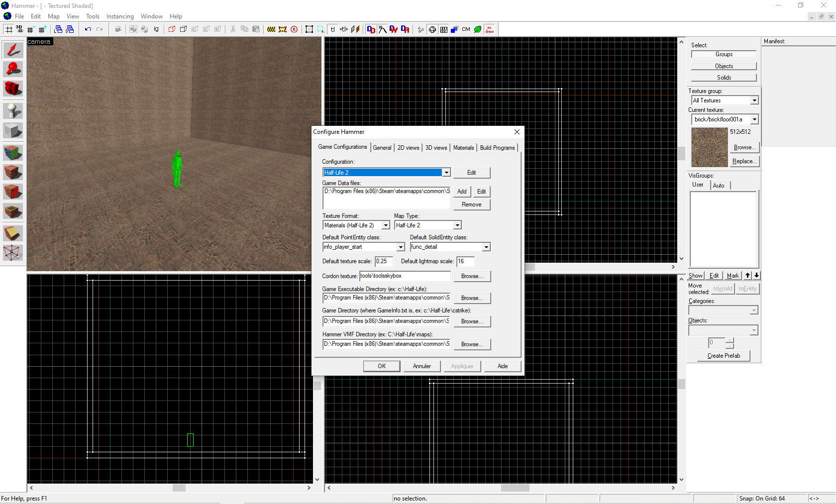
Task: Toggle texture scaling lock
Action: click(344, 29)
